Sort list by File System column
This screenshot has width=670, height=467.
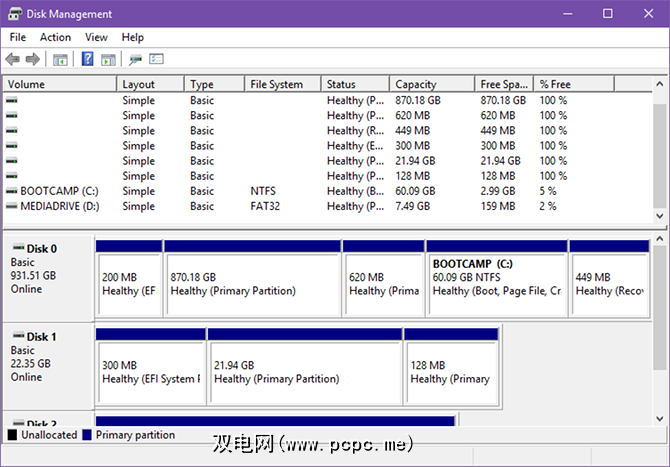pyautogui.click(x=282, y=84)
